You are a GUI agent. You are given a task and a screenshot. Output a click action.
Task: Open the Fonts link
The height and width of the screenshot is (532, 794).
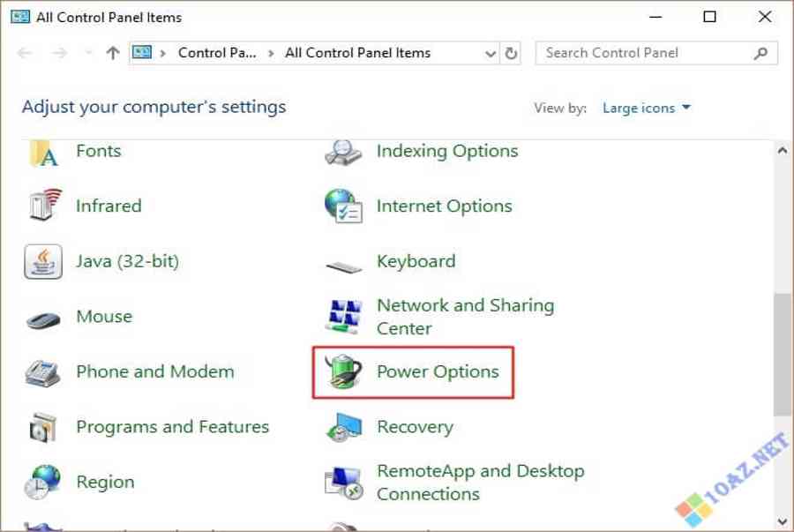tap(99, 151)
